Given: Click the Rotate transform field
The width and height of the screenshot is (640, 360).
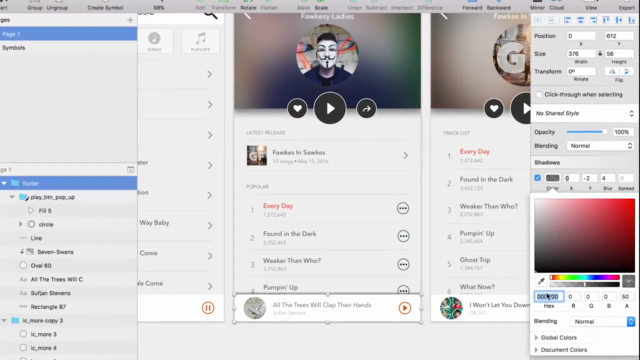Looking at the screenshot, I should coord(581,71).
